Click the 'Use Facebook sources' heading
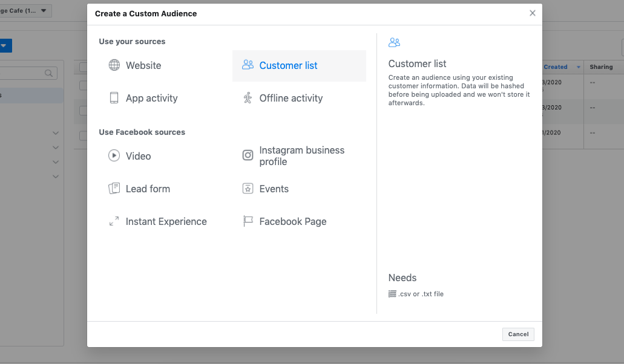This screenshot has height=364, width=624. coord(142,132)
